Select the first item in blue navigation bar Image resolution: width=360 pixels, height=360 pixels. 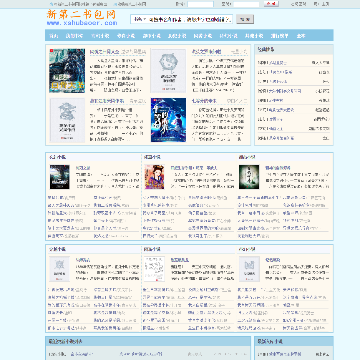(54, 36)
